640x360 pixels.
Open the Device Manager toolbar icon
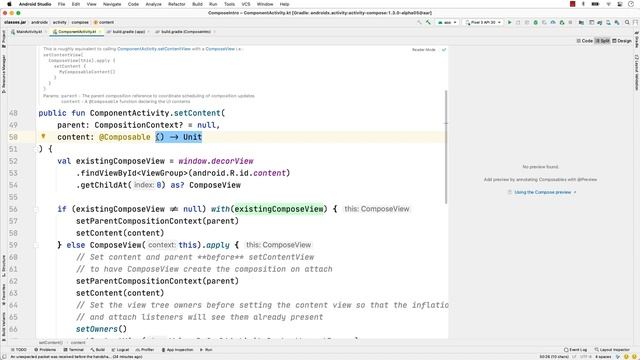pyautogui.click(x=608, y=22)
